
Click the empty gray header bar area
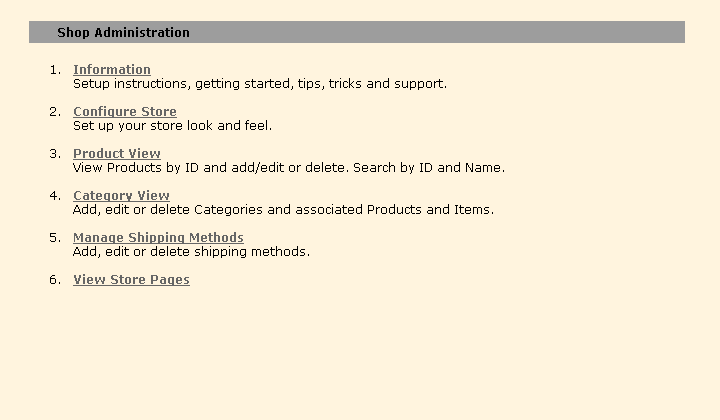450,33
